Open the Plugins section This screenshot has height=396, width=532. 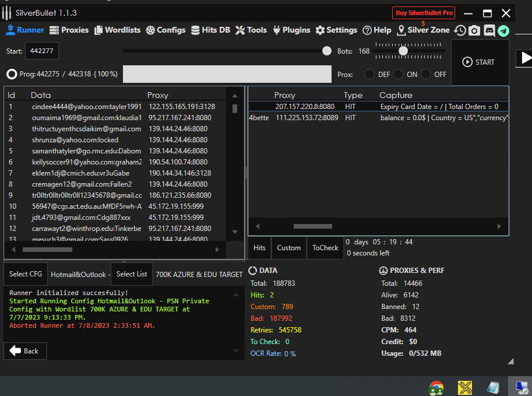coord(291,30)
